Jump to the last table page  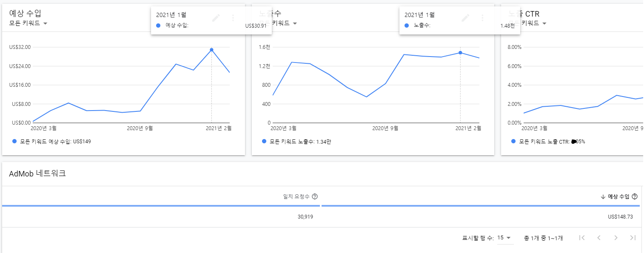coord(633,238)
